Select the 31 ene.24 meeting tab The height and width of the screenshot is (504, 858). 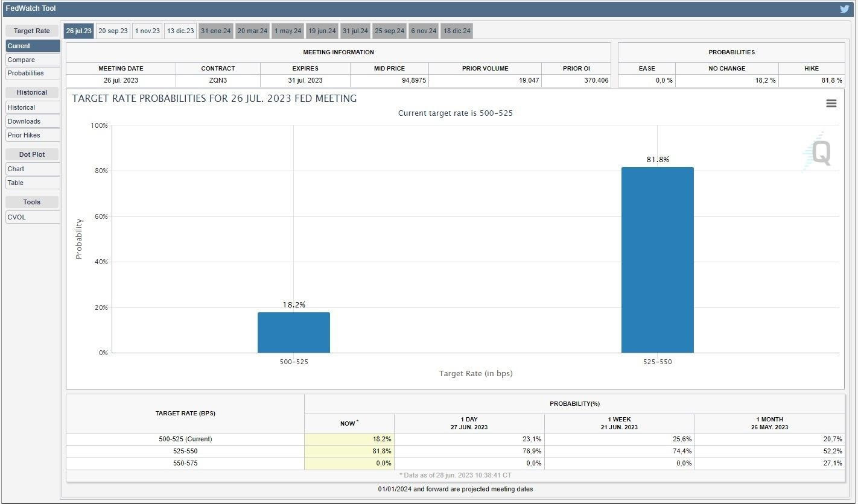click(216, 31)
